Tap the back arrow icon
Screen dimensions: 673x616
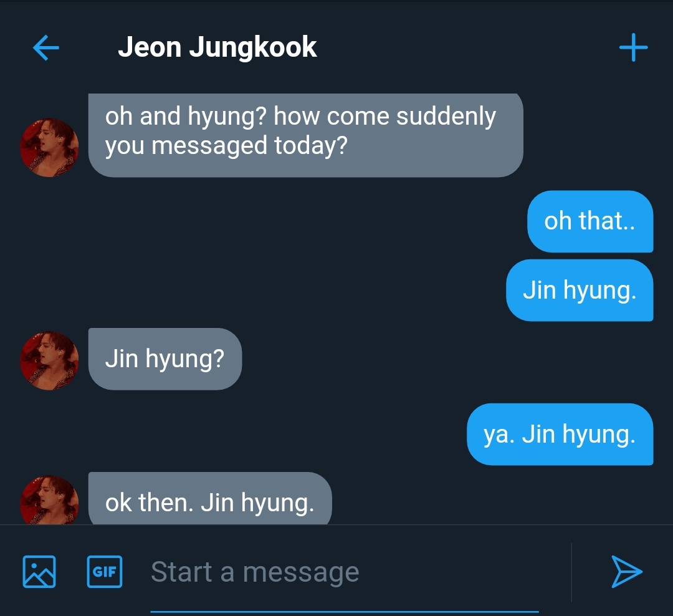(46, 47)
